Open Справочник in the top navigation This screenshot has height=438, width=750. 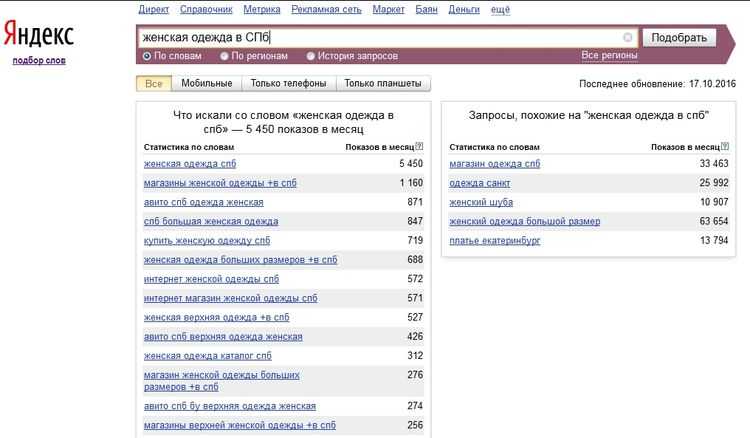coord(206,10)
